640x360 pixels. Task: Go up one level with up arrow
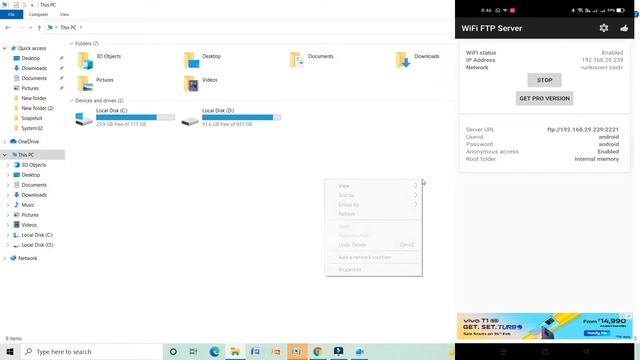(39, 27)
